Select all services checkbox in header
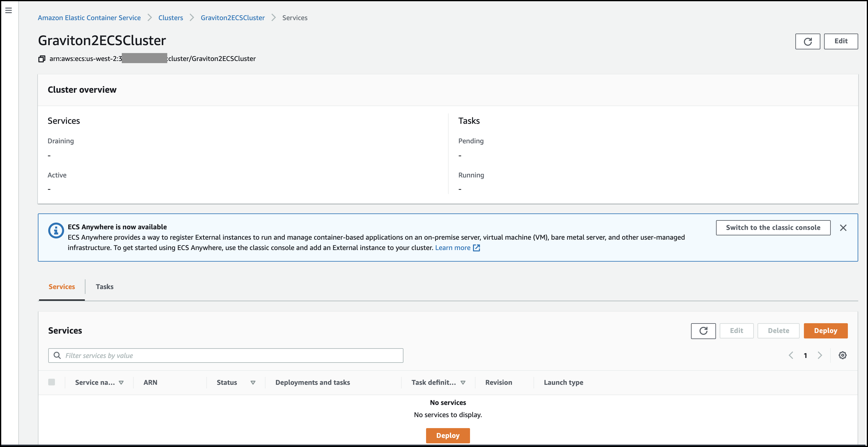The height and width of the screenshot is (447, 868). [52, 382]
